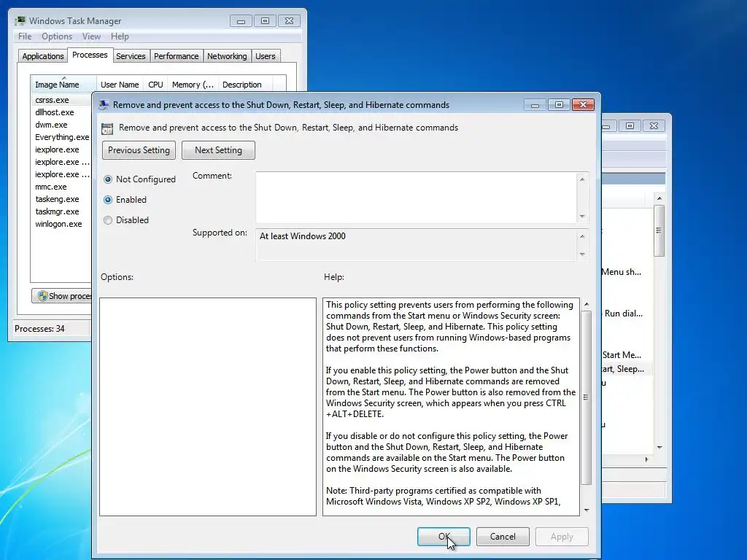This screenshot has width=747, height=560.
Task: Click the background window's horizontal scroll right arrow
Action: point(646,459)
